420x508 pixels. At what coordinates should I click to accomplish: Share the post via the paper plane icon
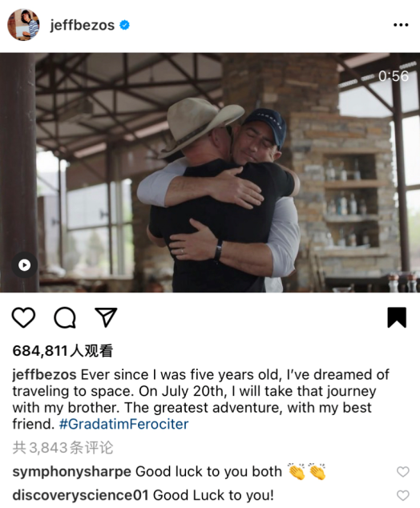click(x=106, y=317)
